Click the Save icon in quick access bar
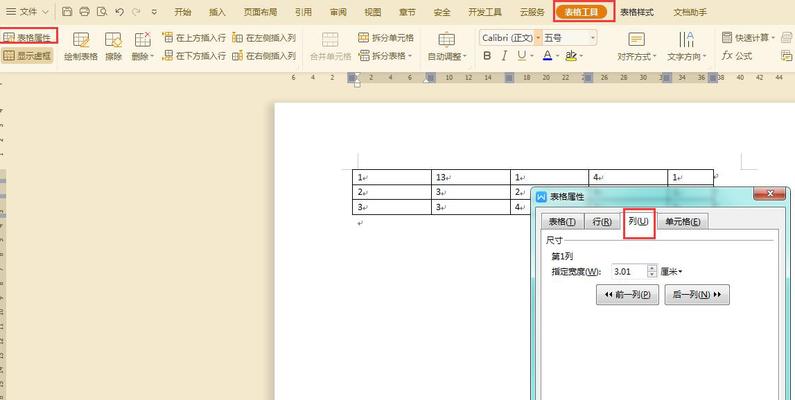The image size is (795, 400). 66,12
